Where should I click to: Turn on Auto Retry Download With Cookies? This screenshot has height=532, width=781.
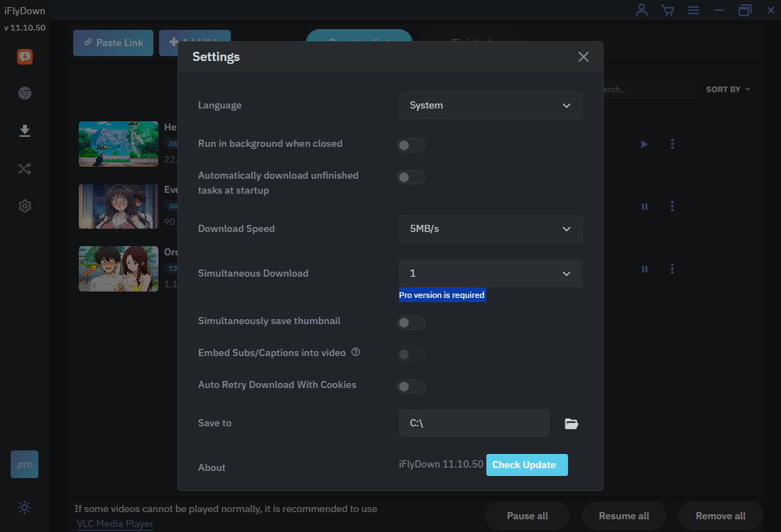pyautogui.click(x=410, y=387)
